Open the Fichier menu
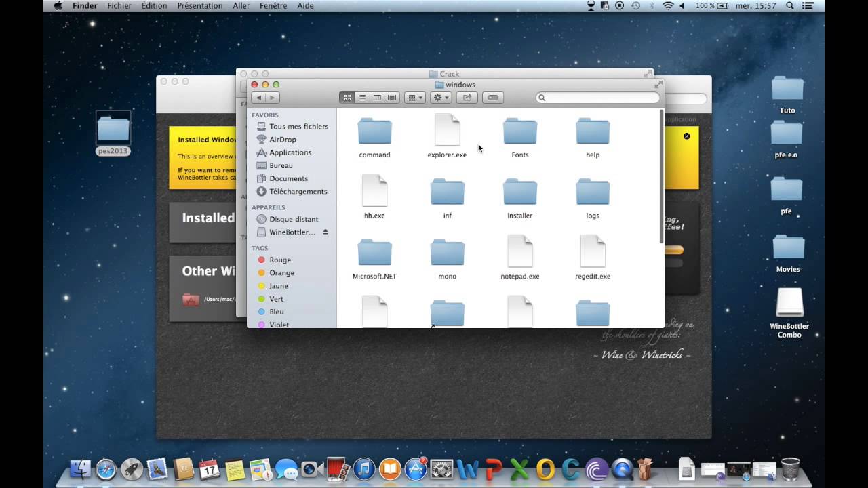Image resolution: width=868 pixels, height=488 pixels. 119,5
